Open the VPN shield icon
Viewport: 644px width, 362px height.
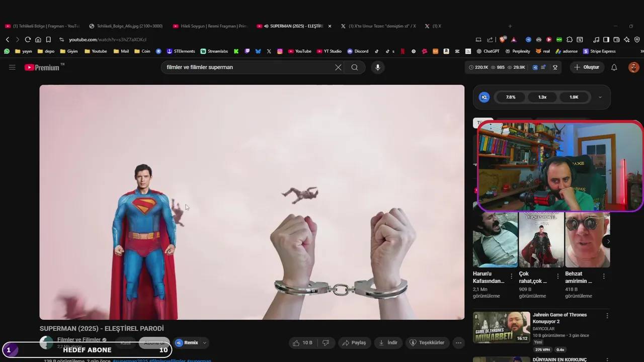pos(637,40)
